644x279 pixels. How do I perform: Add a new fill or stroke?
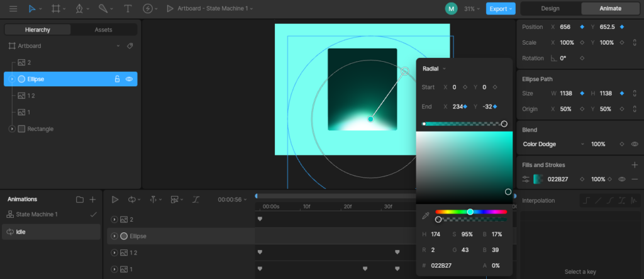point(635,164)
